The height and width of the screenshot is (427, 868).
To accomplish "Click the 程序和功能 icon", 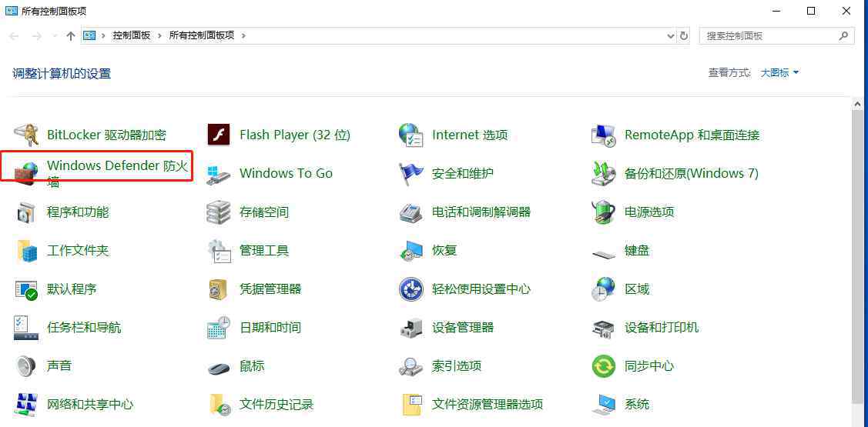I will click(25, 212).
